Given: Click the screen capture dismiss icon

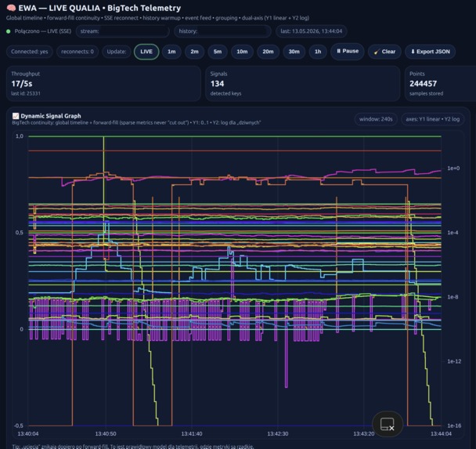Looking at the screenshot, I should (388, 424).
